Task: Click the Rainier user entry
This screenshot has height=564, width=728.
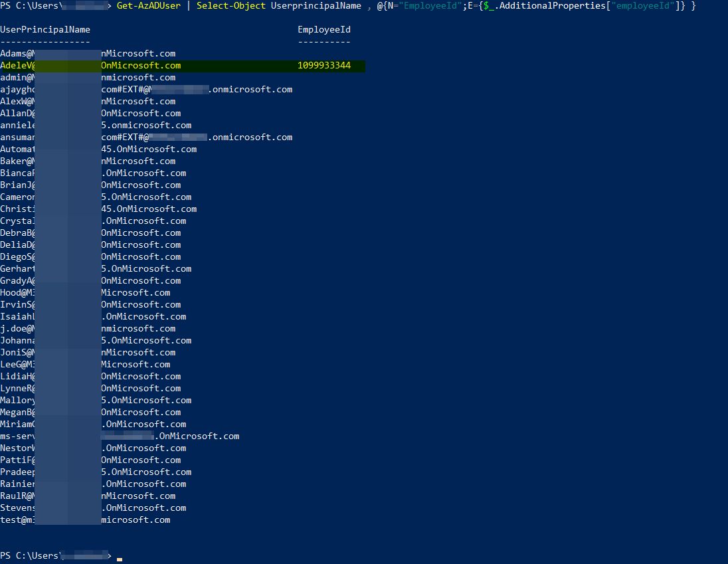Action: (x=93, y=484)
